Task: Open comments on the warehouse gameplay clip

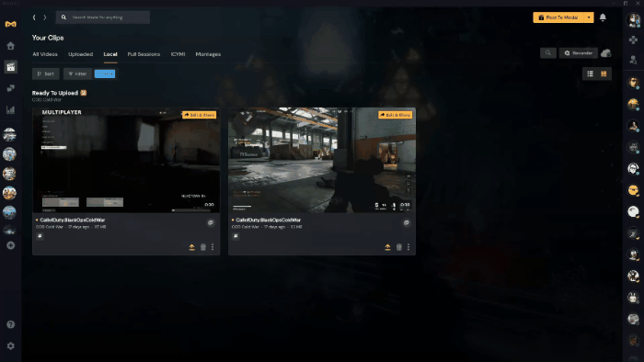Action: coord(407,222)
